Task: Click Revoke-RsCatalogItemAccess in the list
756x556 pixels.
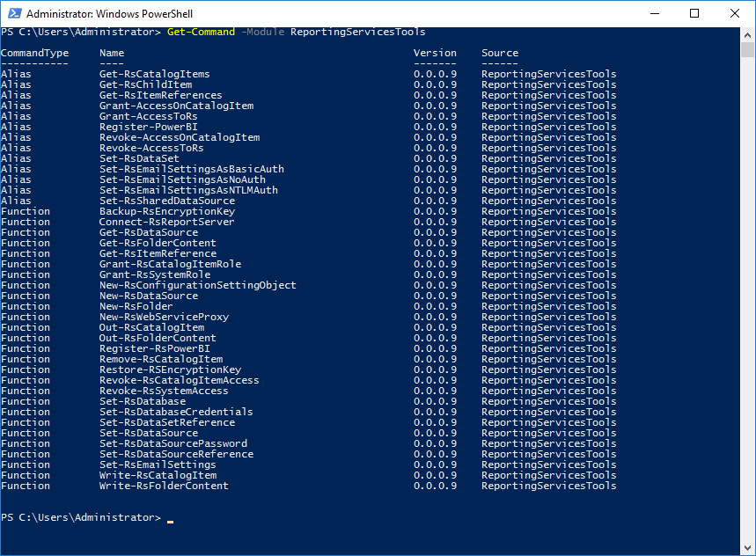Action: pos(180,381)
